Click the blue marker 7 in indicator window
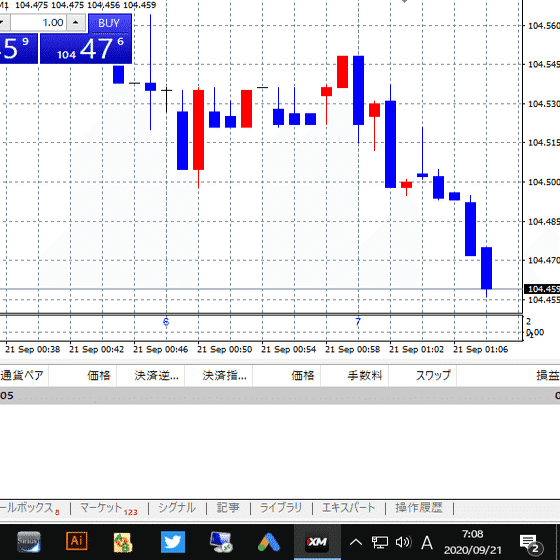This screenshot has height=560, width=560. click(358, 322)
